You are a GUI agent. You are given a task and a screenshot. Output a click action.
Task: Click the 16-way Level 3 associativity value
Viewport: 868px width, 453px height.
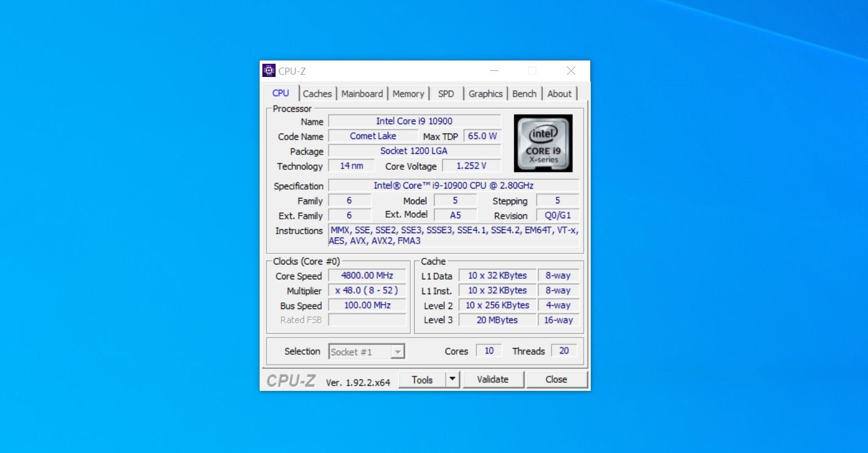(558, 320)
